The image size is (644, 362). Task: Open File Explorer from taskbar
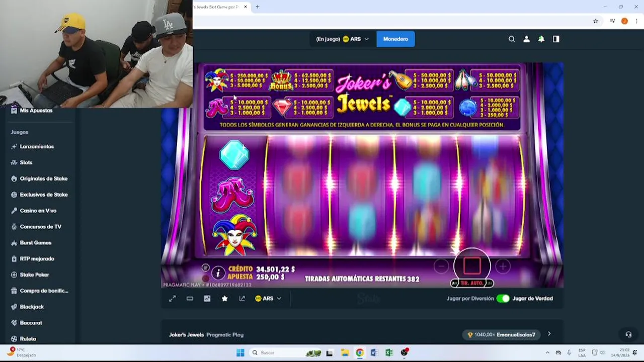(345, 353)
